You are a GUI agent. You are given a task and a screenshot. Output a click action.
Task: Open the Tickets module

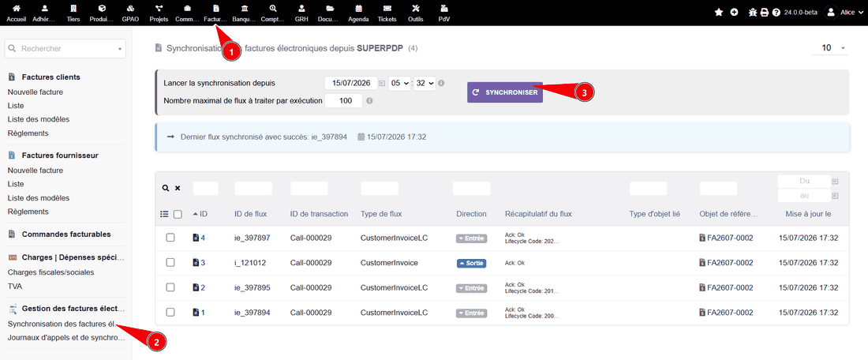(x=387, y=13)
